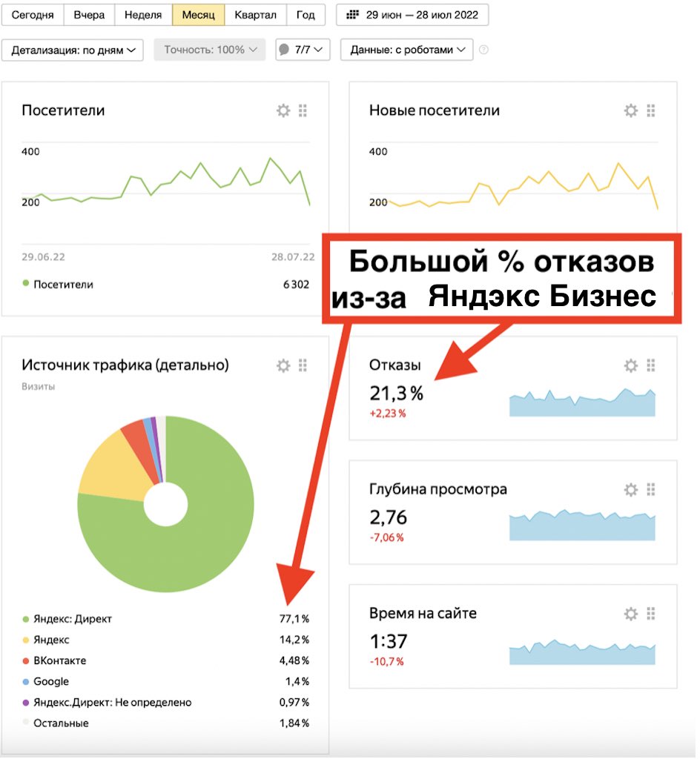Click the Отказы blue sparkline chart
The height and width of the screenshot is (759, 700).
(582, 402)
